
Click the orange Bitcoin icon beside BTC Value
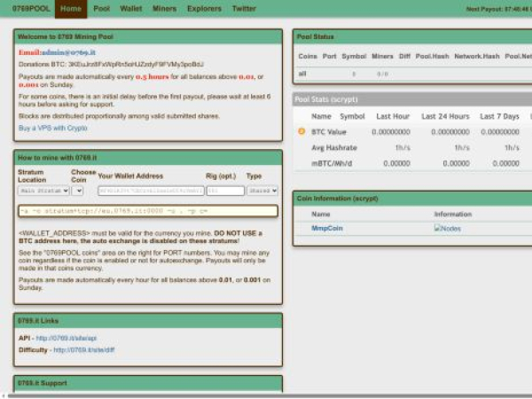click(x=301, y=131)
